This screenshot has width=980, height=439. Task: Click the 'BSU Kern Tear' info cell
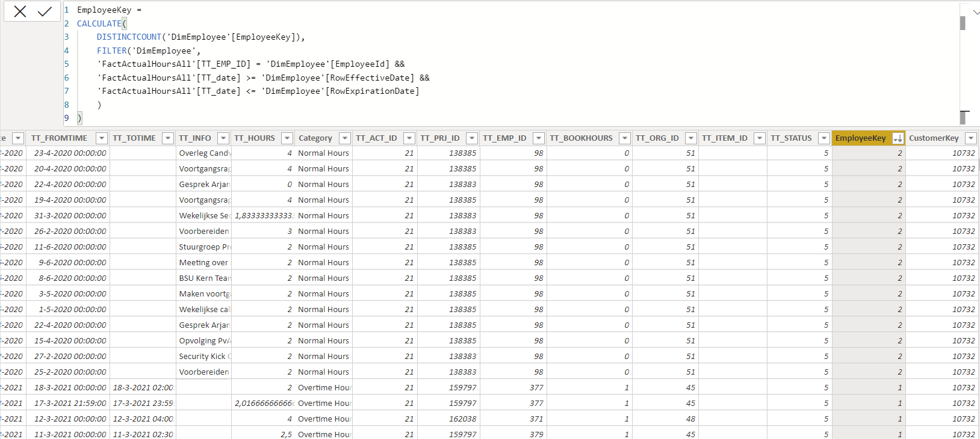[x=205, y=278]
